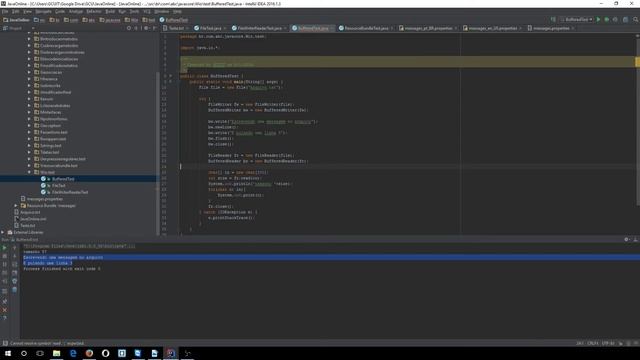Expand the External Libraries node

tap(3, 232)
